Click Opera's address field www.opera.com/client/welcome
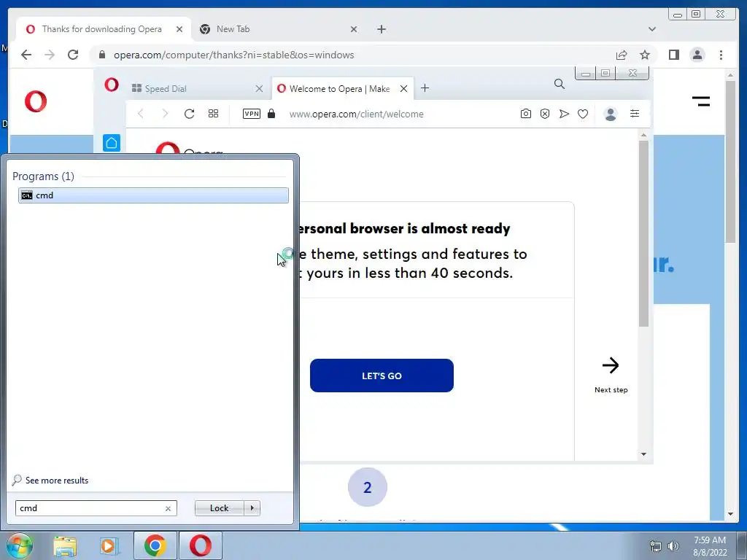Viewport: 747px width, 560px height. pos(356,114)
